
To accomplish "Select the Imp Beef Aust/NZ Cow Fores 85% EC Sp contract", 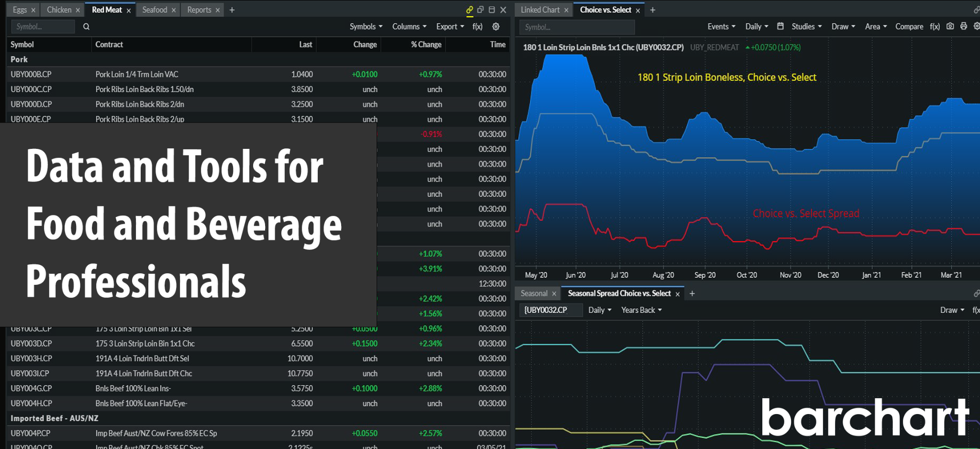I will click(x=156, y=434).
